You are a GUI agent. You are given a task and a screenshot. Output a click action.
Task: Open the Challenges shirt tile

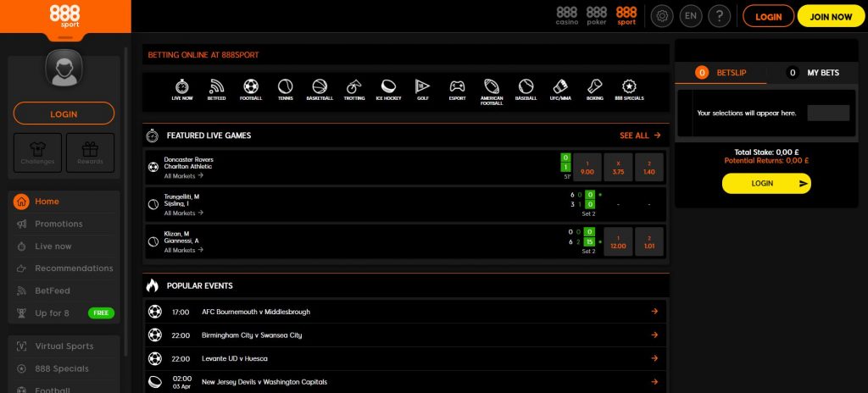pyautogui.click(x=37, y=152)
